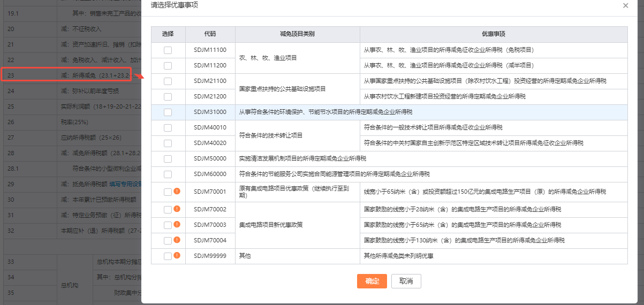644x305 pixels.
Task: Click the 优惠事项 column header
Action: click(x=493, y=34)
